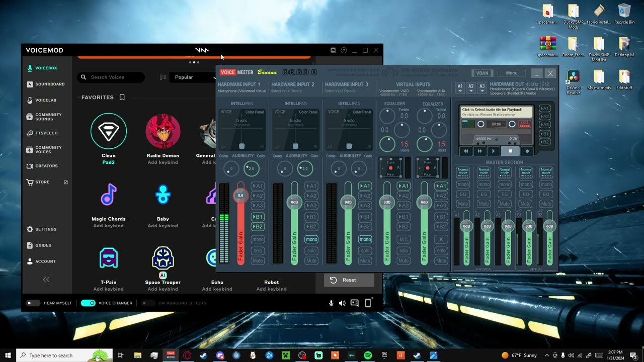
Task: Click the help icon in Voicemod title bar
Action: tap(344, 50)
